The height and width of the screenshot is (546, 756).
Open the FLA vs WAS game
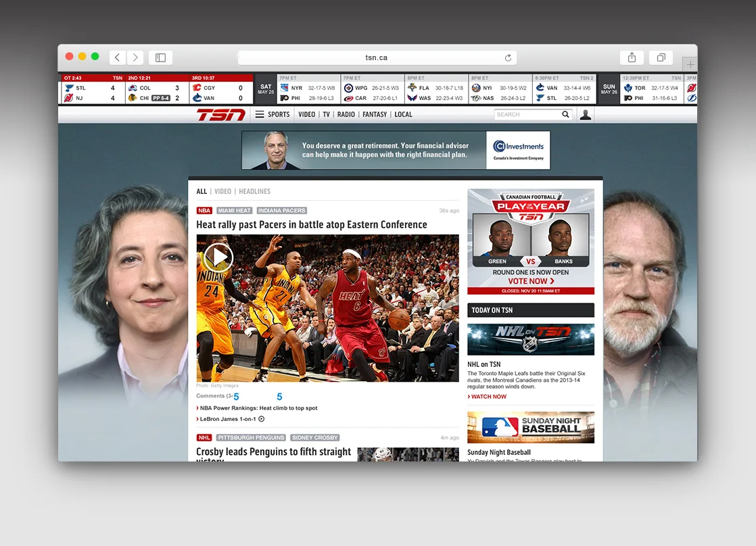[436, 89]
